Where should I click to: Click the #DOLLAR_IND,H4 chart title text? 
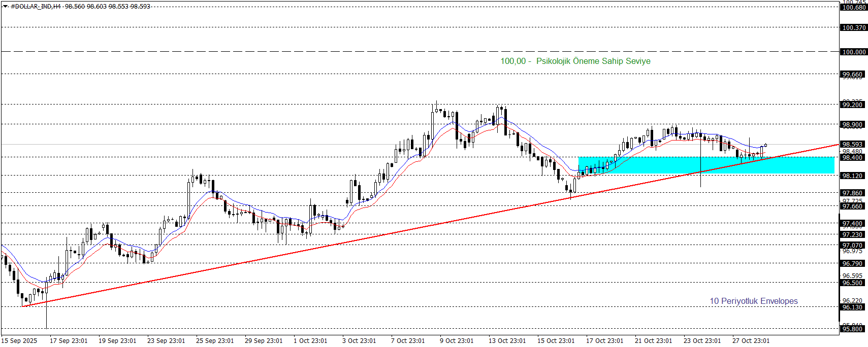(x=36, y=7)
